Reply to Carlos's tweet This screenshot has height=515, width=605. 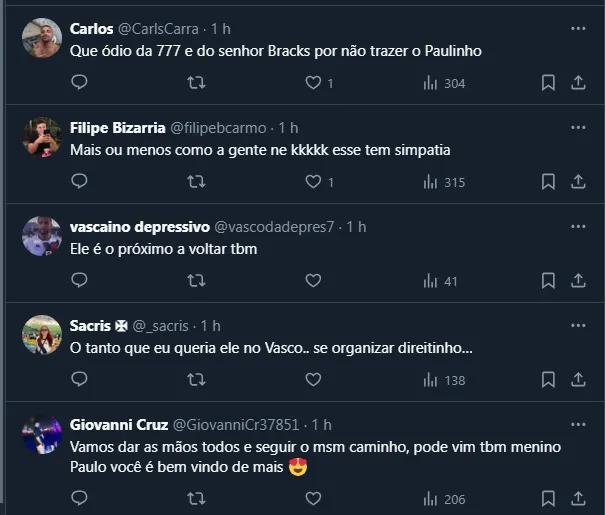click(x=79, y=83)
